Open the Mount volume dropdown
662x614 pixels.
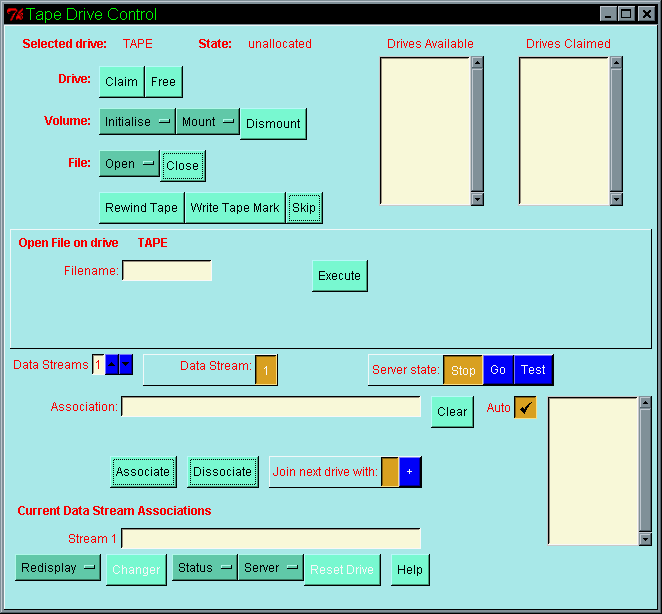[x=208, y=122]
